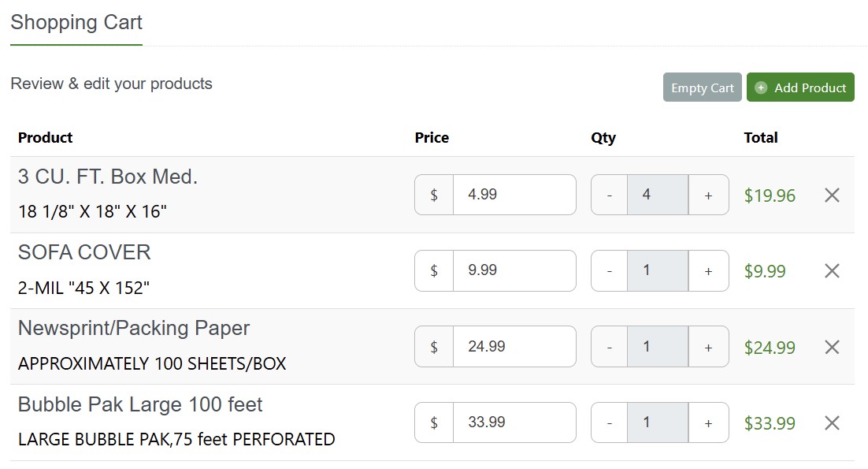Increase Bubble Pak Large quantity
This screenshot has width=868, height=469.
click(709, 422)
